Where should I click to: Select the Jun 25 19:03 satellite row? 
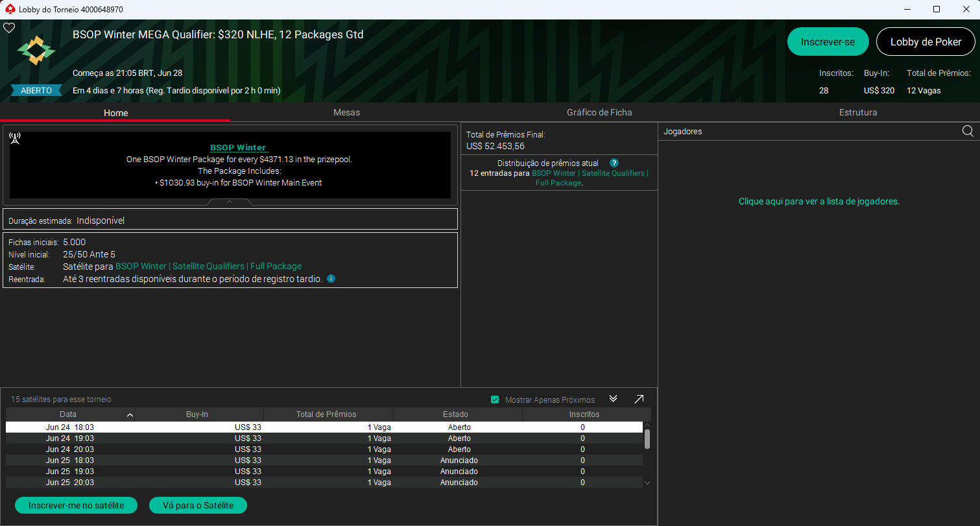point(324,472)
